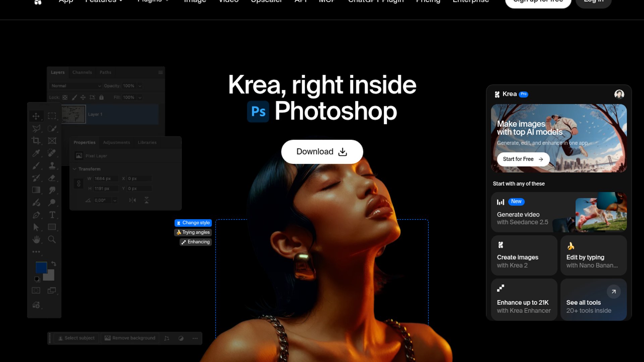Screen dimensions: 644x362
Task: Select the Eyedropper tool
Action: [36, 153]
